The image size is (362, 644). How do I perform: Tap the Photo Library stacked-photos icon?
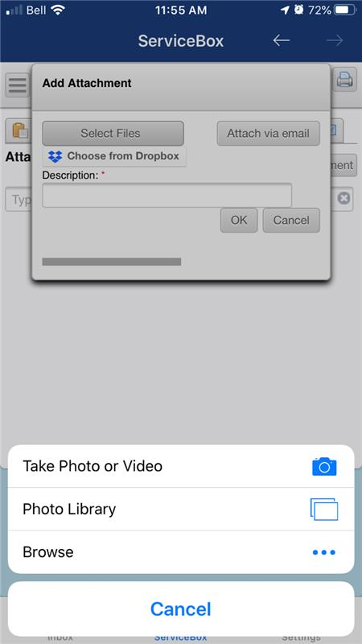[324, 510]
